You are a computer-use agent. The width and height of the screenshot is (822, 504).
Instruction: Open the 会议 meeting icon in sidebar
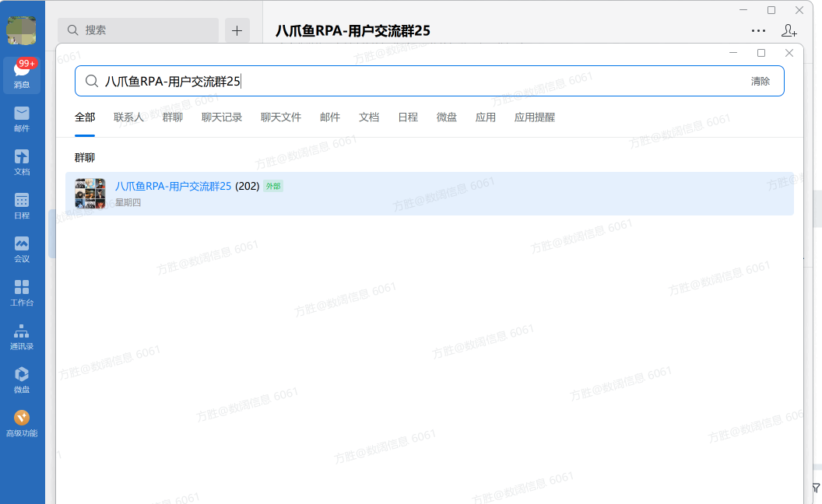(22, 250)
